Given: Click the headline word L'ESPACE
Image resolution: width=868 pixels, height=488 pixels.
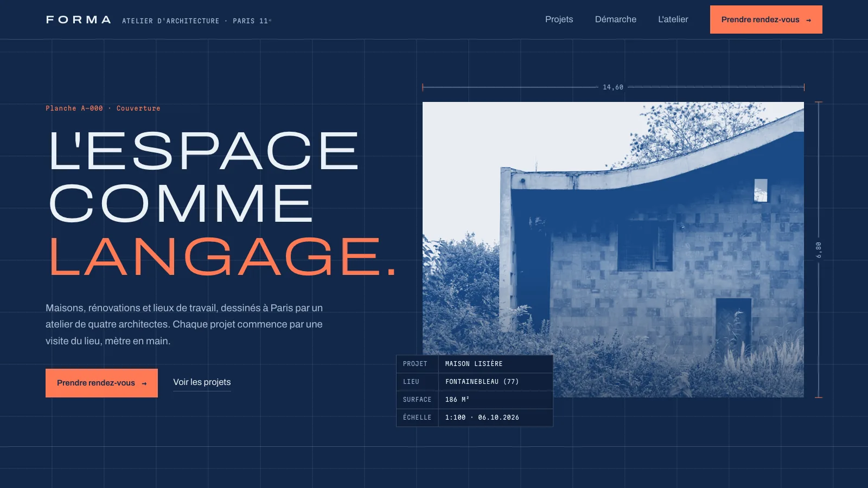Looking at the screenshot, I should [x=203, y=151].
